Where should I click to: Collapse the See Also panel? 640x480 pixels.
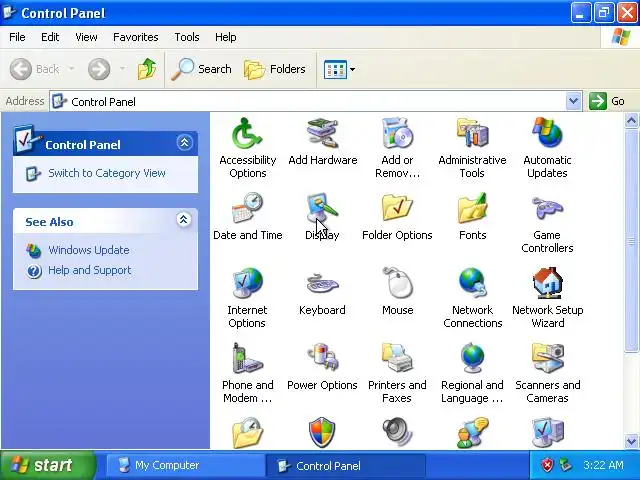(184, 220)
